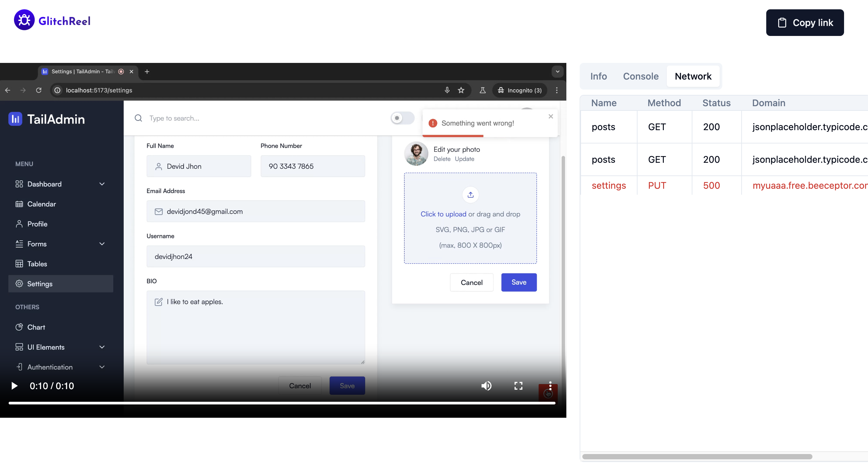Click the Username field devidjhon24

[x=256, y=257]
